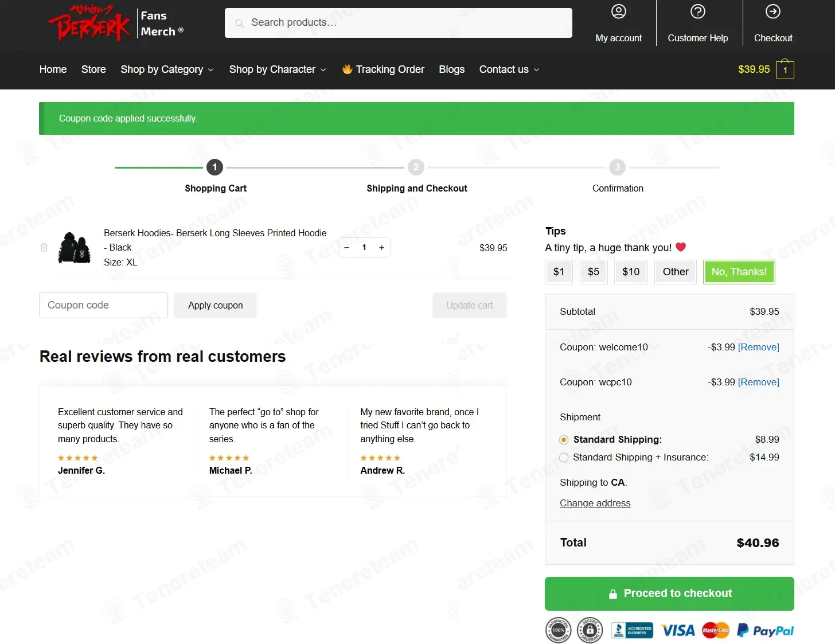835x644 pixels.
Task: Open Customer Help question icon
Action: point(697,11)
